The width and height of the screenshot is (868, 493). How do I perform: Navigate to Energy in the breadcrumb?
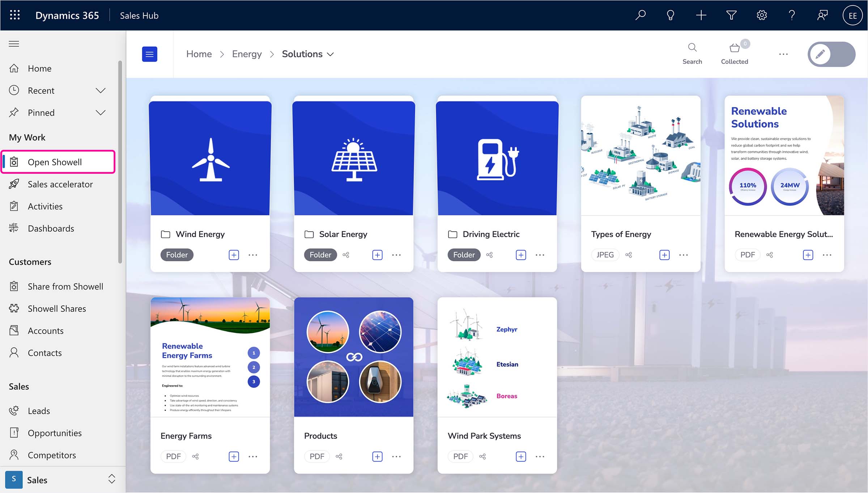point(247,54)
